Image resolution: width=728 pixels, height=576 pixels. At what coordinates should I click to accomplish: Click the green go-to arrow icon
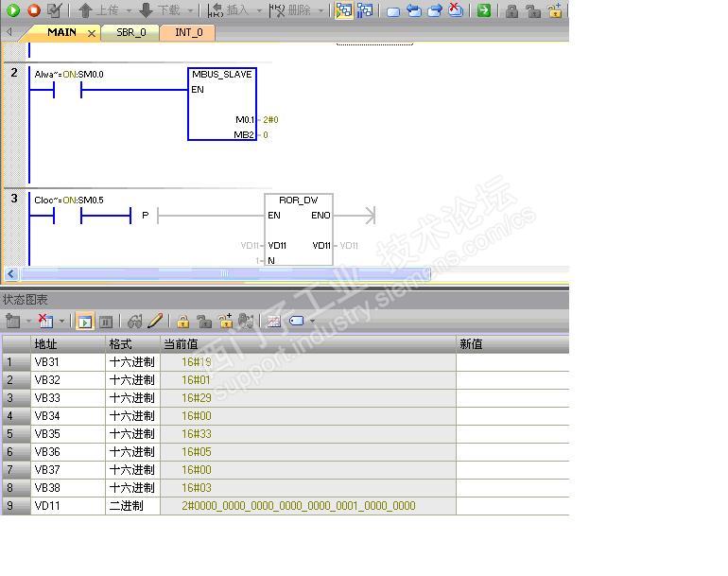484,10
